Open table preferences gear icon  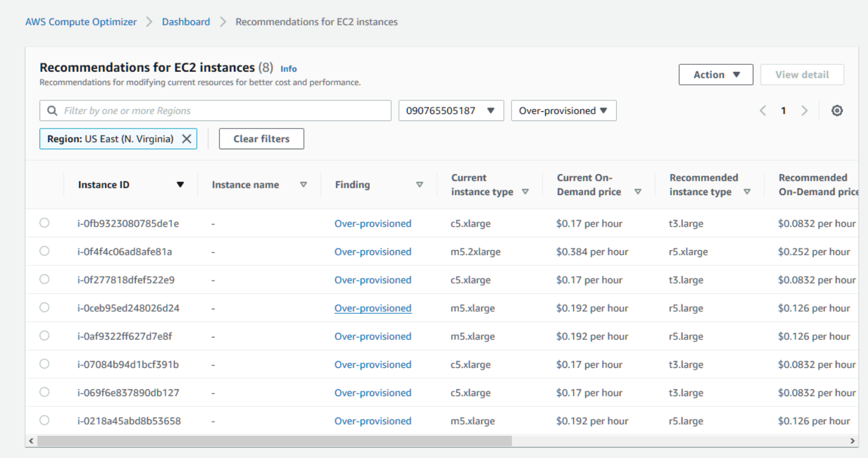click(836, 111)
